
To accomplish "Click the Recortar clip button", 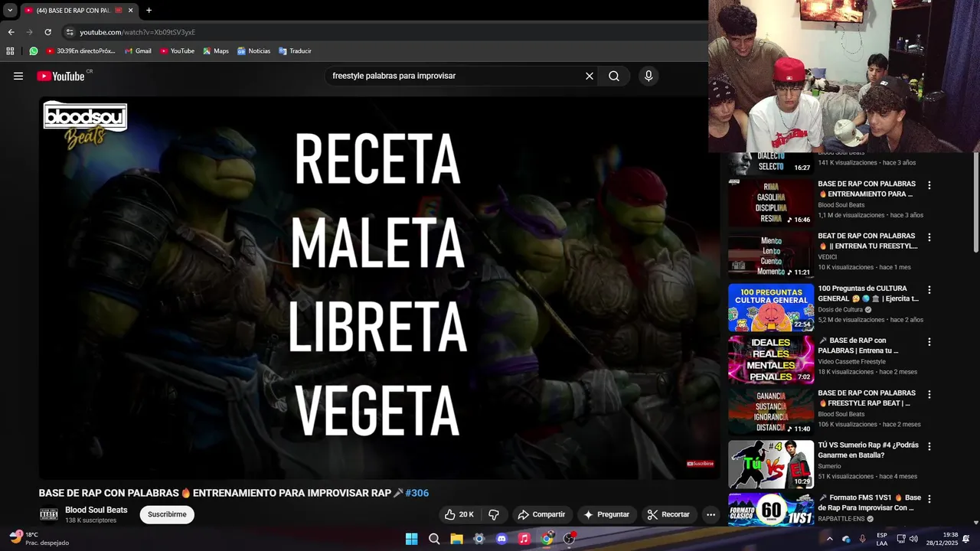I will point(668,514).
